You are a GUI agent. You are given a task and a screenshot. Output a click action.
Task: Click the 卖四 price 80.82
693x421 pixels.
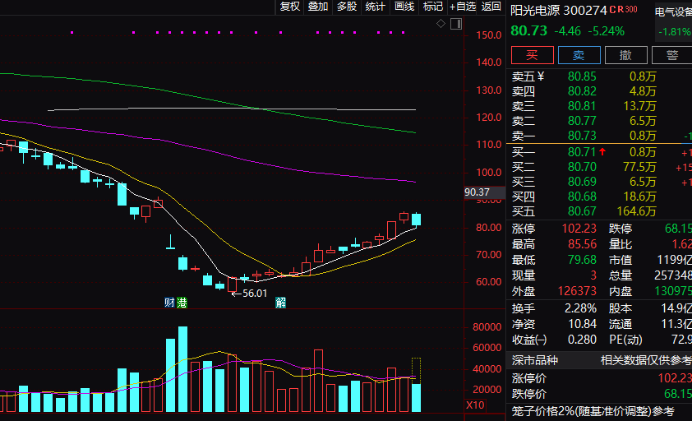coord(582,91)
